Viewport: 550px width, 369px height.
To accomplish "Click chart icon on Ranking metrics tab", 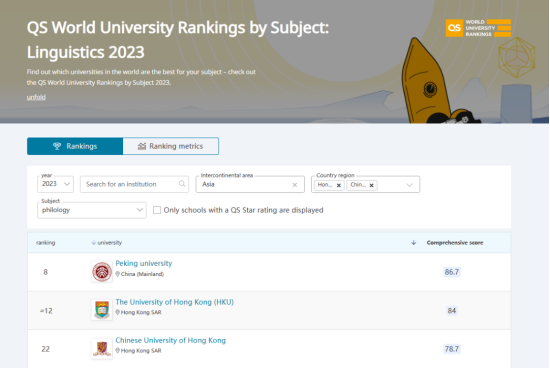I will (142, 146).
